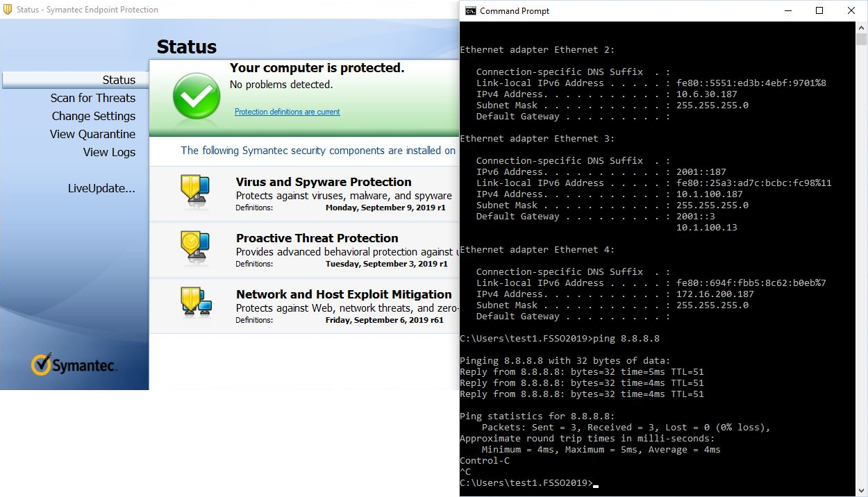Image resolution: width=868 pixels, height=497 pixels.
Task: Click the IPv4 address 172.16.200.187 line
Action: (x=615, y=294)
